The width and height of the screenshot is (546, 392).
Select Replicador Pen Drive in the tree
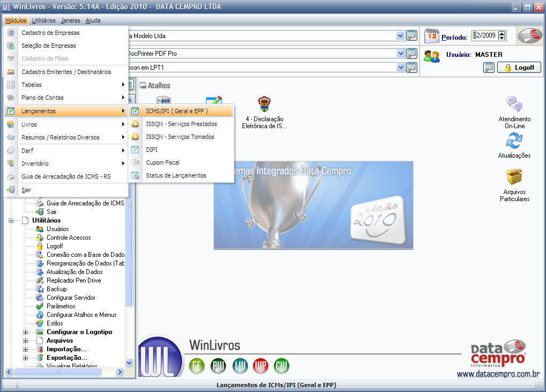click(x=74, y=280)
